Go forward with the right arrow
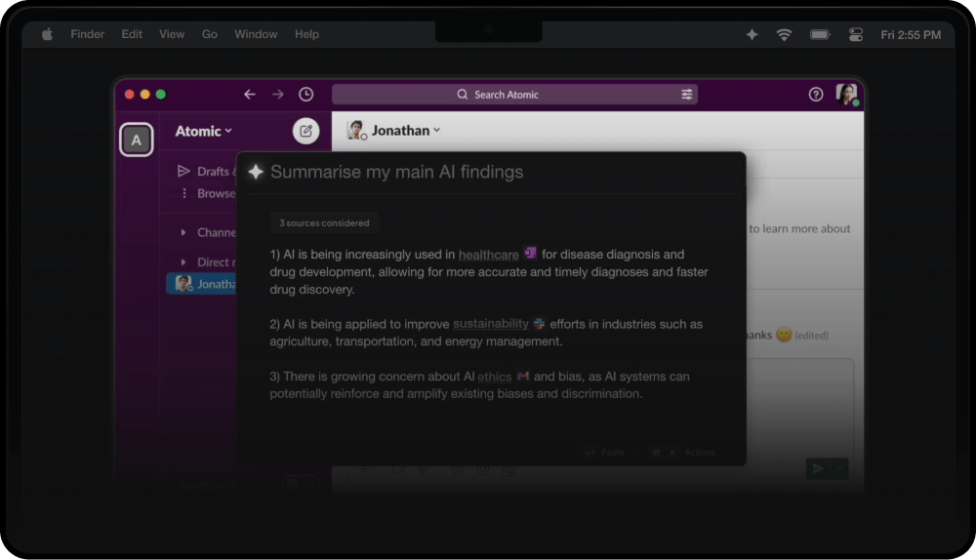The height and width of the screenshot is (560, 976). (x=277, y=94)
